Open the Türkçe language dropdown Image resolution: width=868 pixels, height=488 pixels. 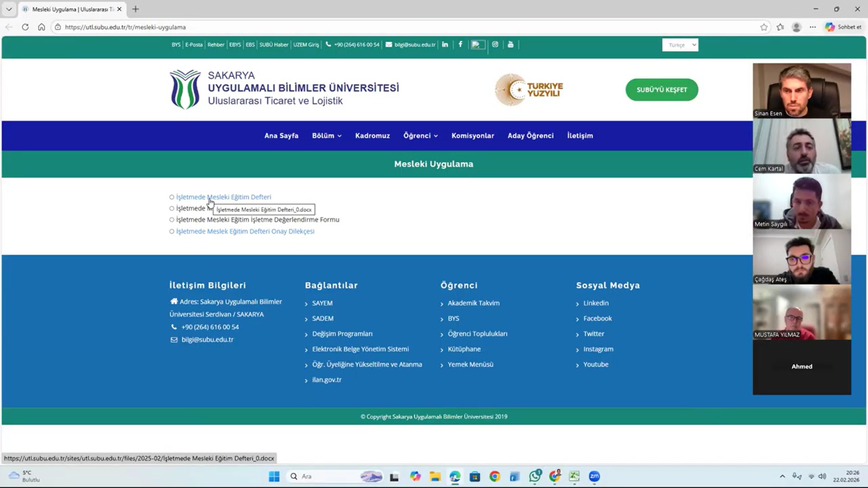680,45
